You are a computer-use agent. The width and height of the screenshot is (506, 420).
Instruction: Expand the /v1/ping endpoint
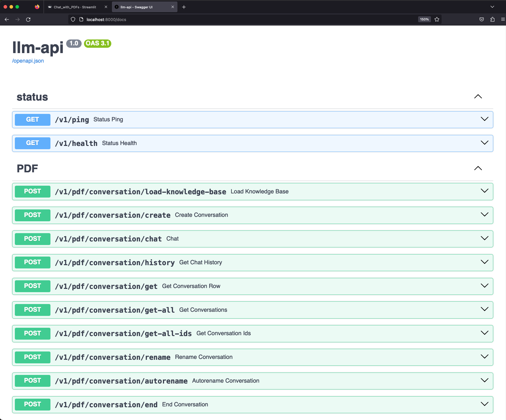tap(484, 120)
